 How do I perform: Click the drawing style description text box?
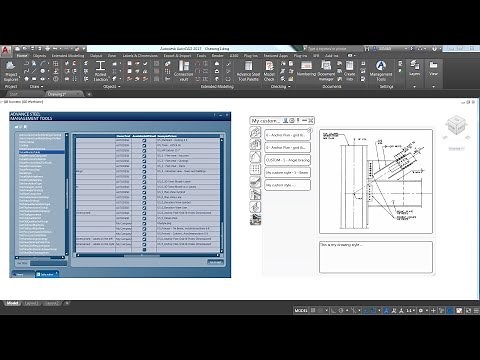tap(376, 257)
